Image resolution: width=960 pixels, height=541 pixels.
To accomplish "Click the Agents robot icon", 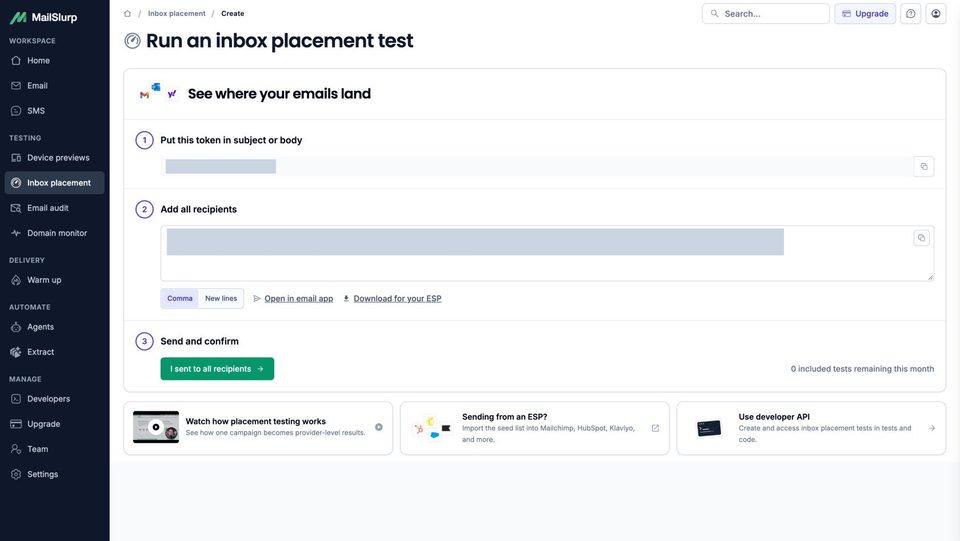I will 16,327.
